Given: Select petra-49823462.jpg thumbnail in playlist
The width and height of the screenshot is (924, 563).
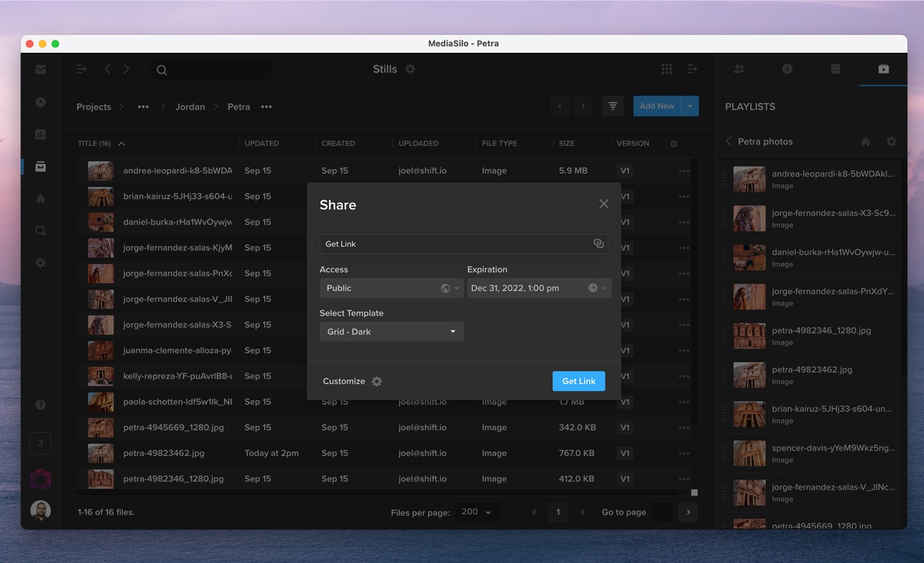Looking at the screenshot, I should coord(749,375).
